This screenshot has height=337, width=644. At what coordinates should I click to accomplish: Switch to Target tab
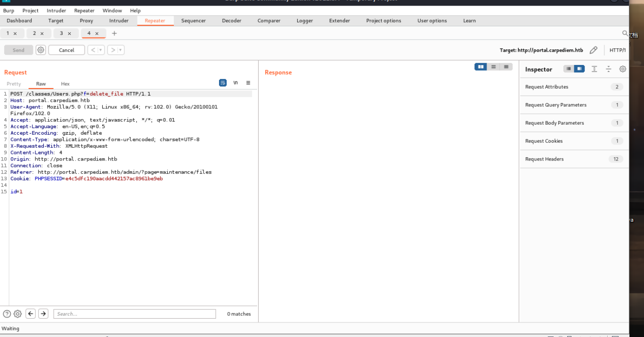tap(56, 21)
